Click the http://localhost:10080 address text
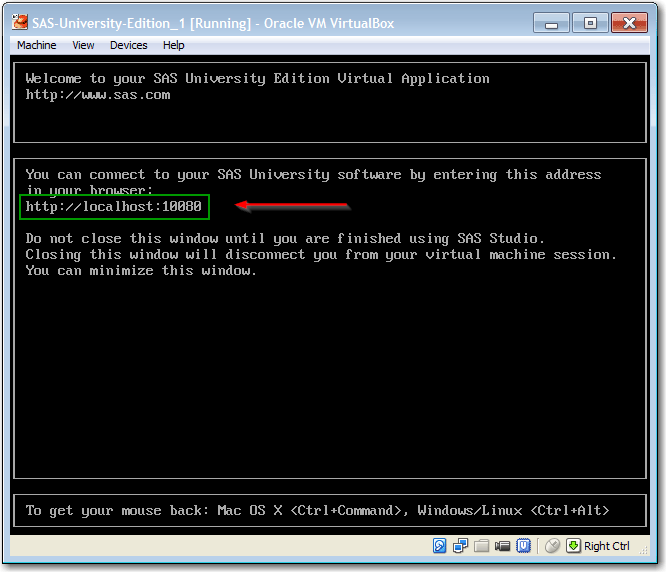This screenshot has width=666, height=572. click(x=113, y=206)
